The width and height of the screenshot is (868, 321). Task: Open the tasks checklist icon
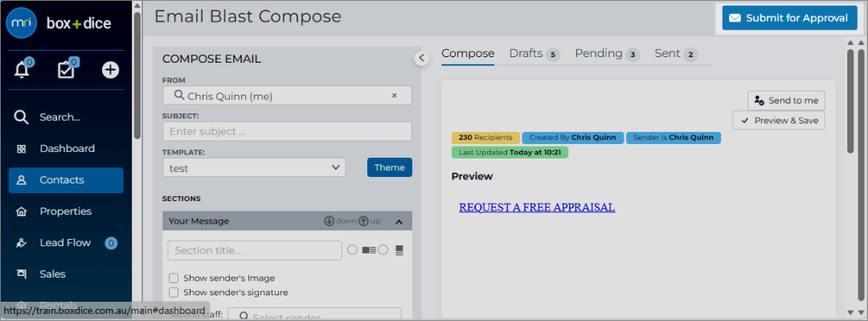pyautogui.click(x=66, y=70)
